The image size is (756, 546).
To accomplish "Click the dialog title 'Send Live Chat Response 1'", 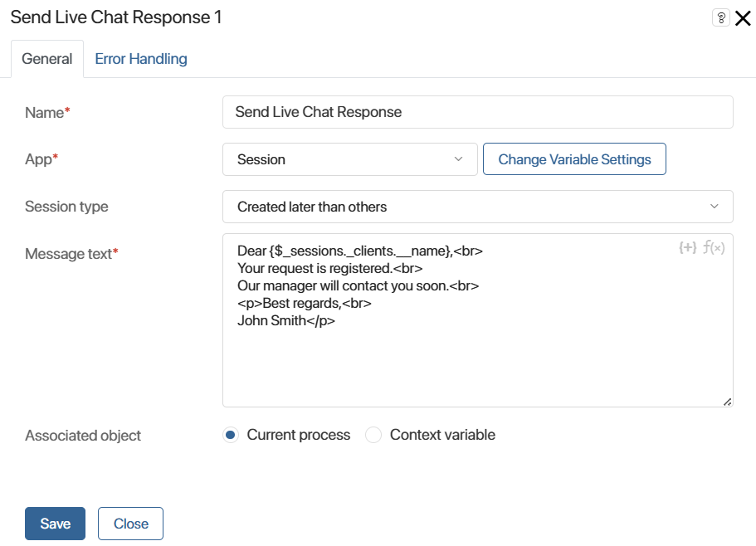I will click(116, 17).
